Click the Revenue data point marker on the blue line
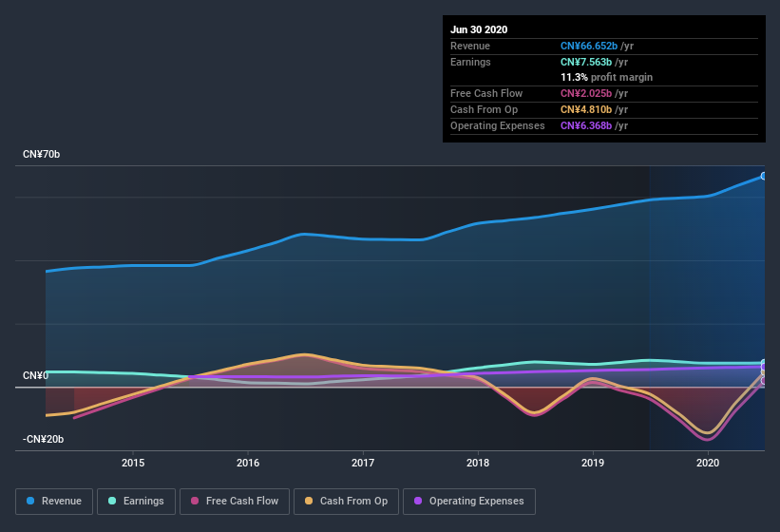 coord(764,176)
